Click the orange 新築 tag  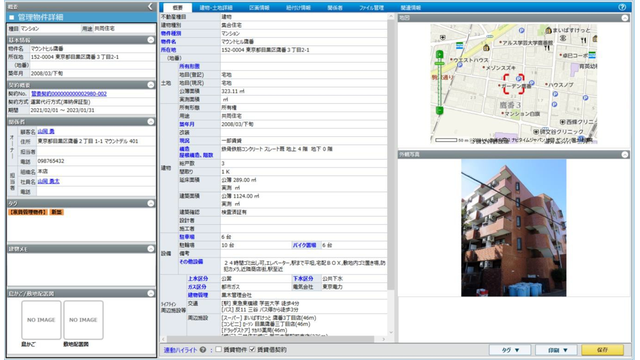(56, 212)
